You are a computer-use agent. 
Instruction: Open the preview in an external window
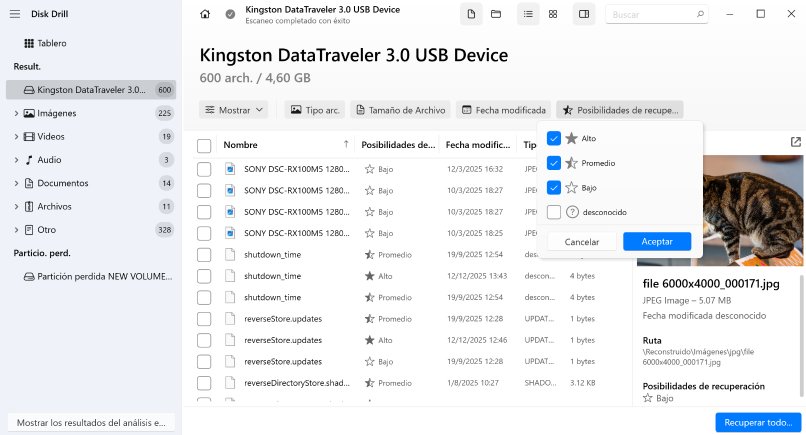tap(796, 142)
